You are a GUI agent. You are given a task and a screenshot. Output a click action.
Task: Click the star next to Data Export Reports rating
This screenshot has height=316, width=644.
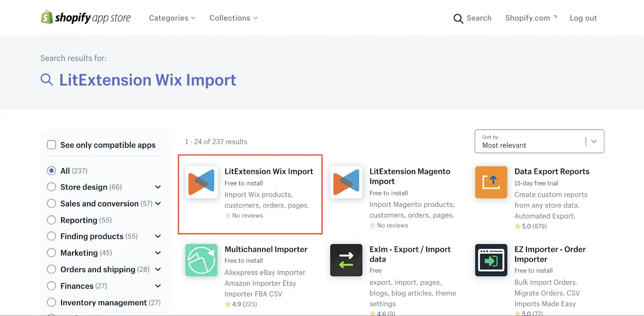518,226
